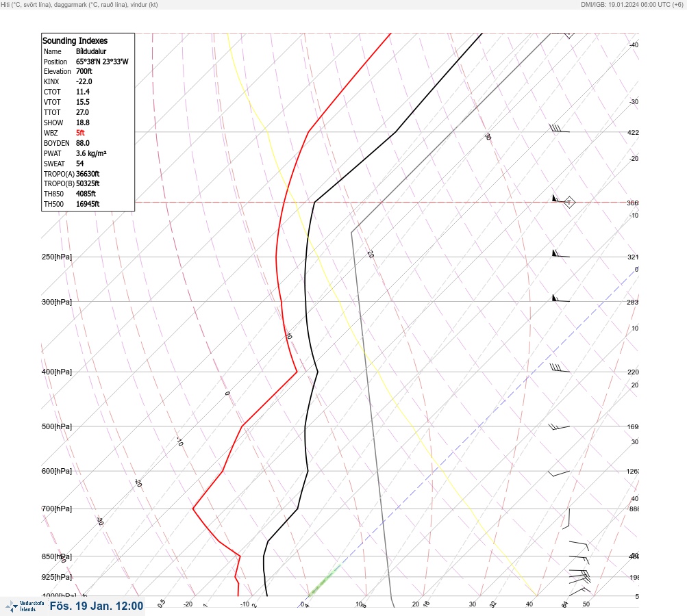687x616 pixels.
Task: Click the CTOT value 11.4
Action: pos(83,92)
